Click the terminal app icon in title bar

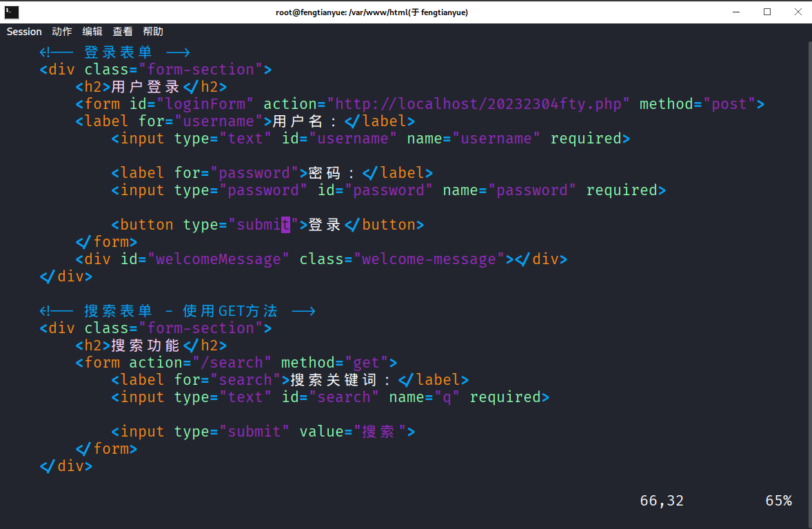tap(12, 12)
